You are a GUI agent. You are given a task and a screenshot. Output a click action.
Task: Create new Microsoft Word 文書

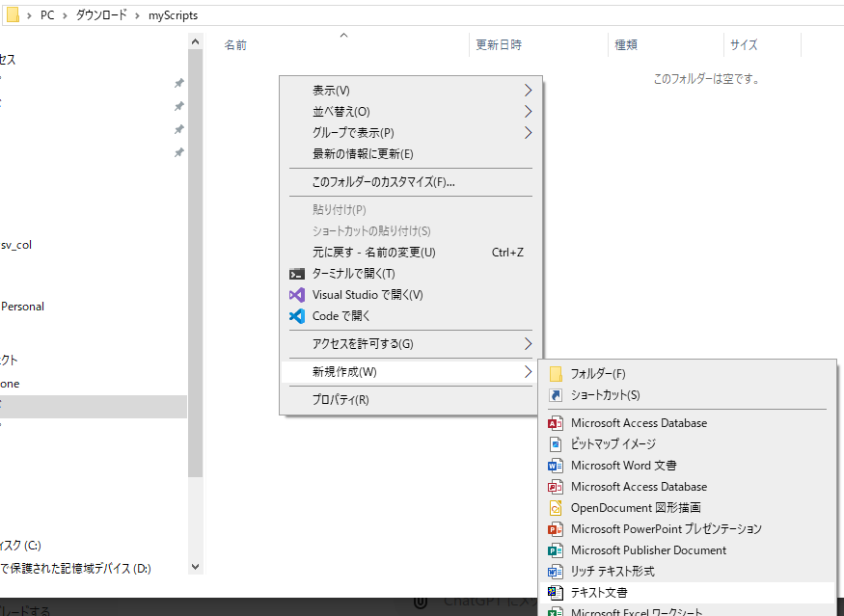pyautogui.click(x=688, y=466)
